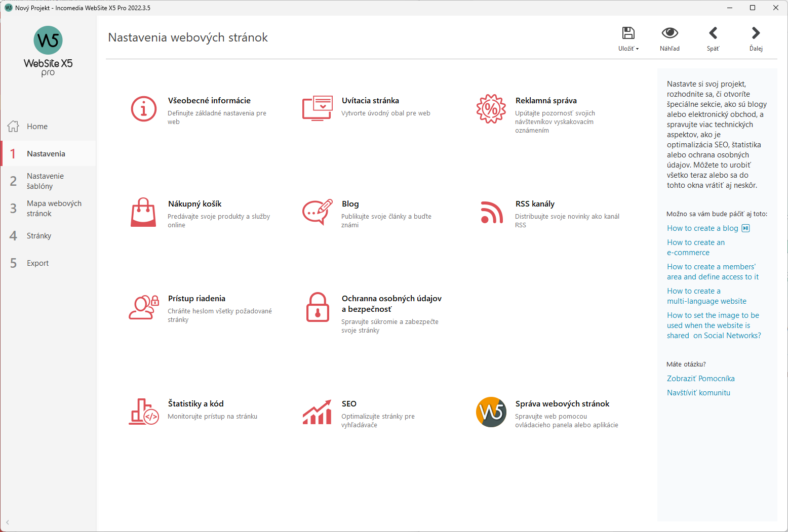Click the Zobraziť Pomocníka link
Viewport: 788px width, 532px height.
[x=700, y=379]
